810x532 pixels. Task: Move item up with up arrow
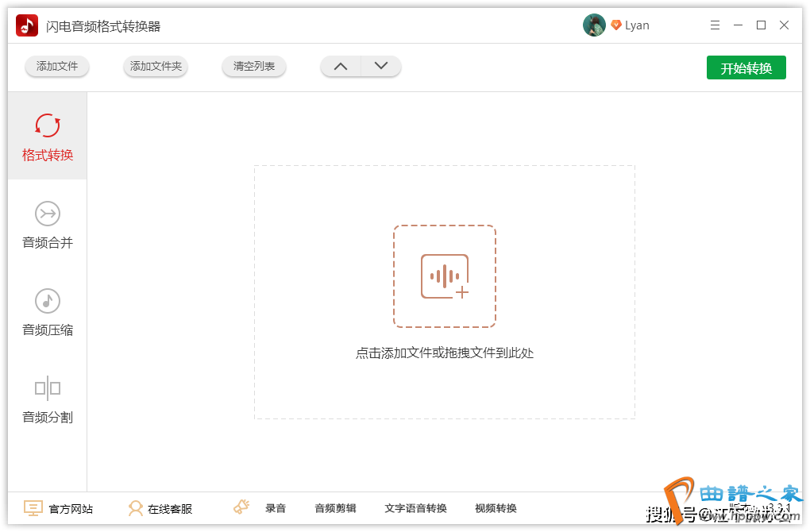[341, 67]
